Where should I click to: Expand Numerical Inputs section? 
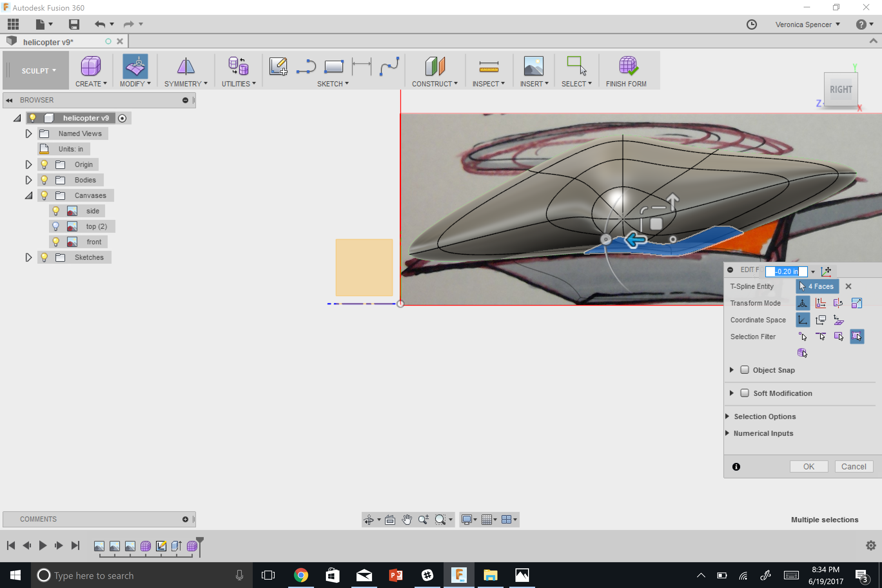pyautogui.click(x=727, y=433)
